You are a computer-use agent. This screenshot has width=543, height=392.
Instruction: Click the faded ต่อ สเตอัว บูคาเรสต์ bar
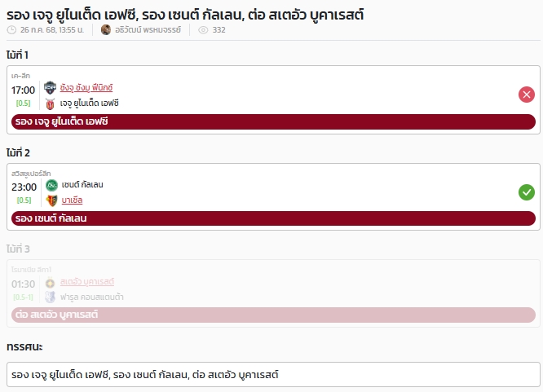(x=273, y=315)
